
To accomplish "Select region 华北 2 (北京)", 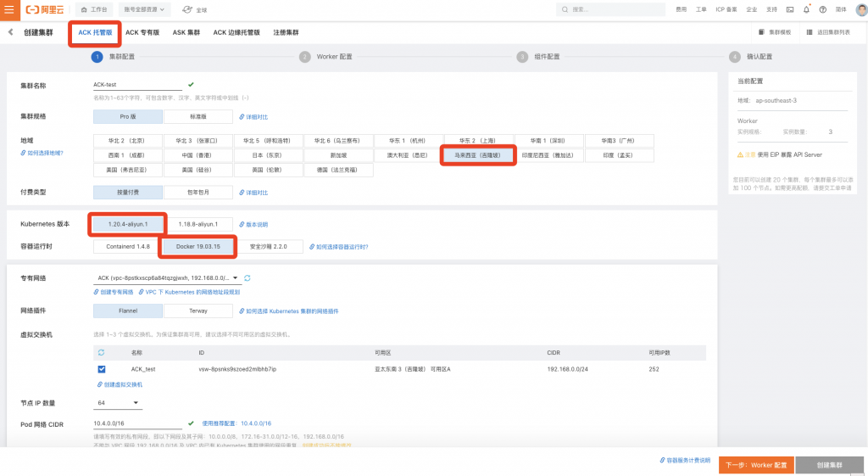I will point(128,141).
